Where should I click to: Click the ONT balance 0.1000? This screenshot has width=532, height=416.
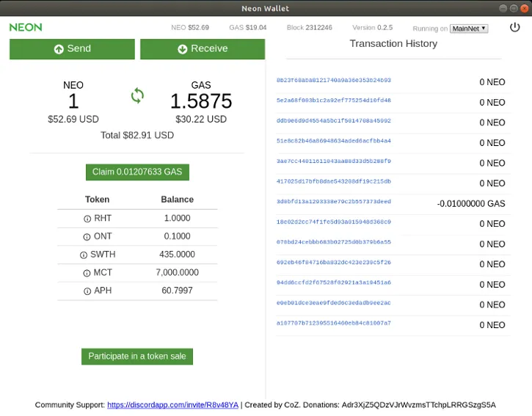tap(177, 236)
